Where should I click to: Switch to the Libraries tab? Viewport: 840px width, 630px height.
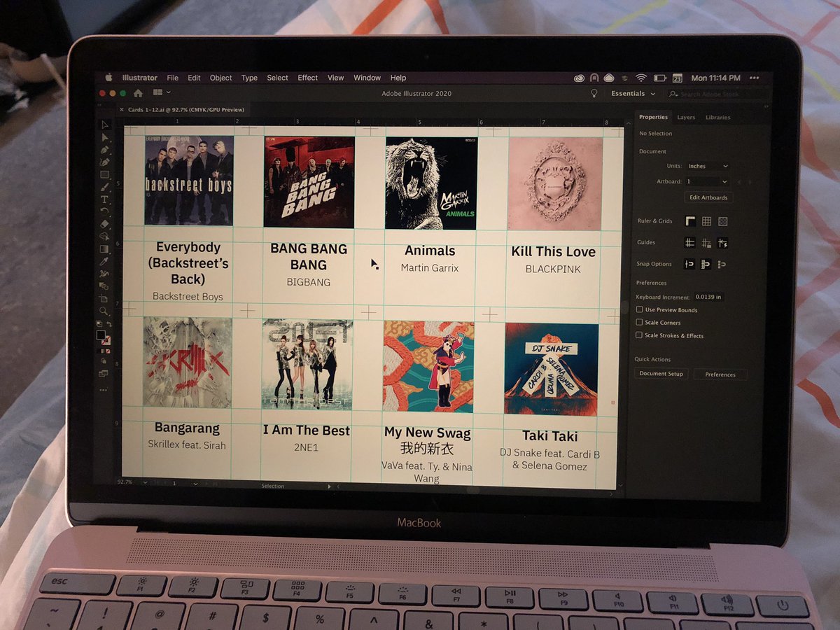tap(717, 118)
